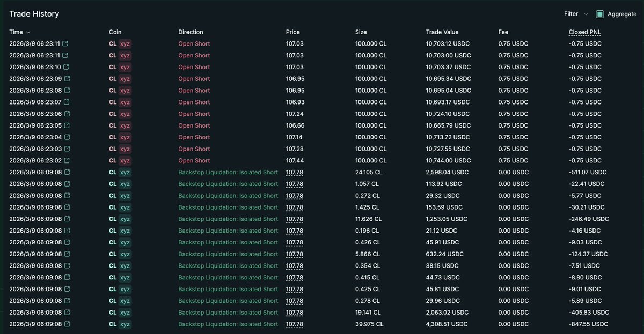Open explorer link icon for 06:23:10 trade
Image resolution: width=644 pixels, height=334 pixels.
click(66, 67)
